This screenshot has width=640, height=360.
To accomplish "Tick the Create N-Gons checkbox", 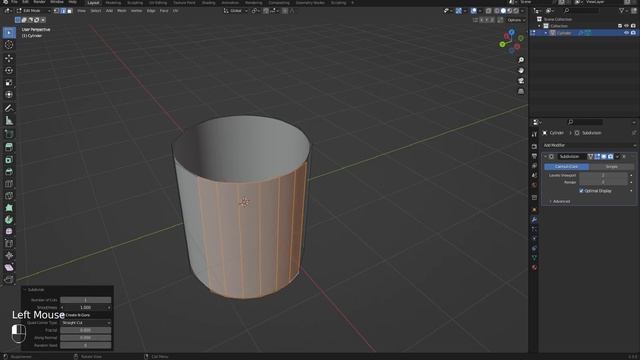I will pyautogui.click(x=63, y=315).
